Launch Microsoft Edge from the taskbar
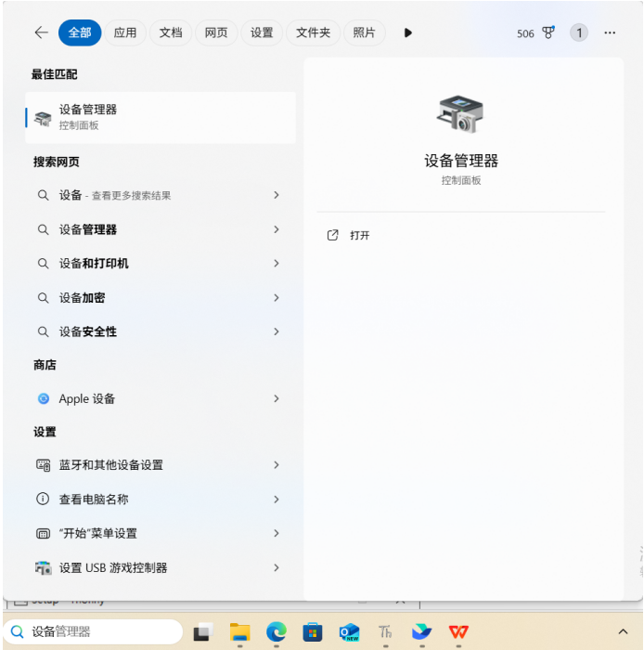Viewport: 644px width, 650px height. pos(277,632)
